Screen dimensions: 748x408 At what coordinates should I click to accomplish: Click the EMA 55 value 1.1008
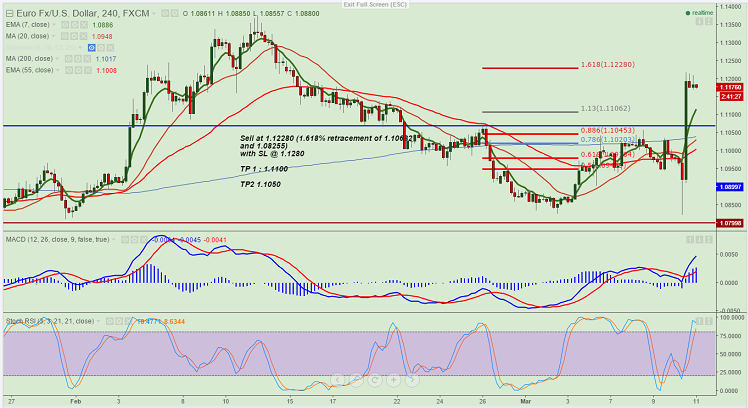(x=106, y=71)
